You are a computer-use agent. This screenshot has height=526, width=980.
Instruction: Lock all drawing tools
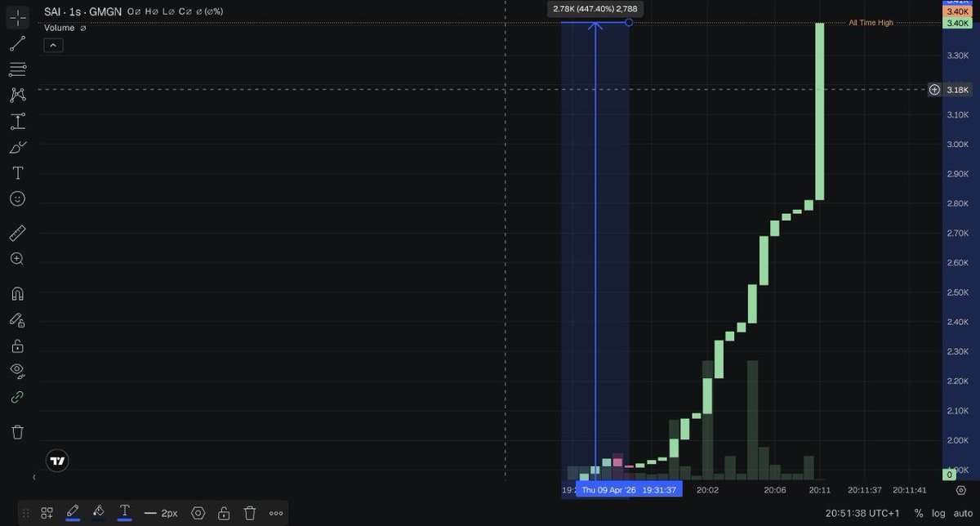(18, 345)
